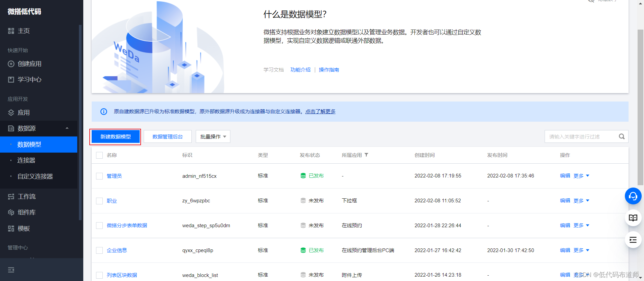Expand 更多 menu for 管理员 row

tap(581, 176)
